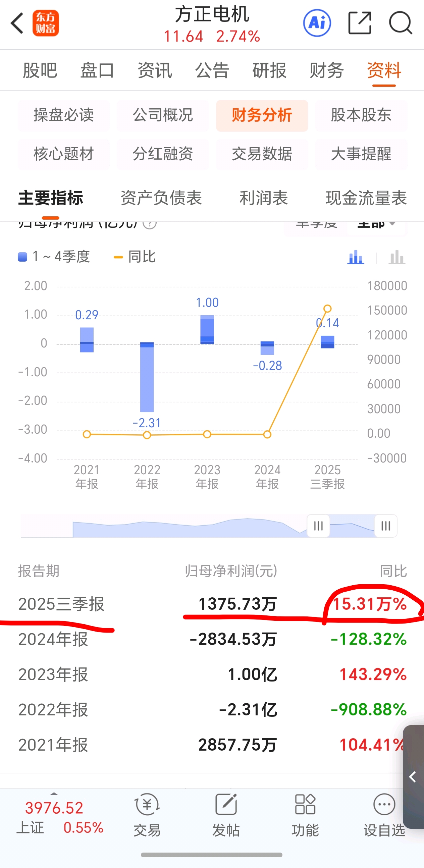Select the 单季度 option
This screenshot has height=868, width=424.
(316, 224)
